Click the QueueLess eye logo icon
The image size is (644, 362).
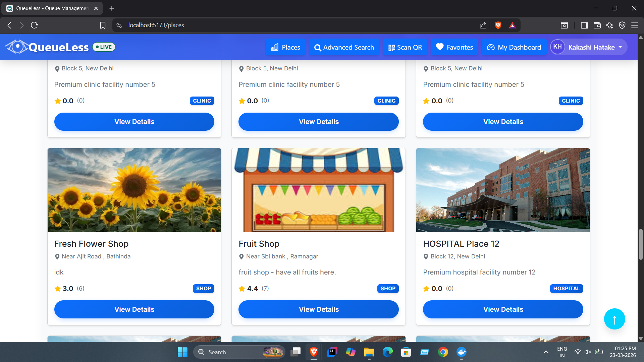pos(17,47)
